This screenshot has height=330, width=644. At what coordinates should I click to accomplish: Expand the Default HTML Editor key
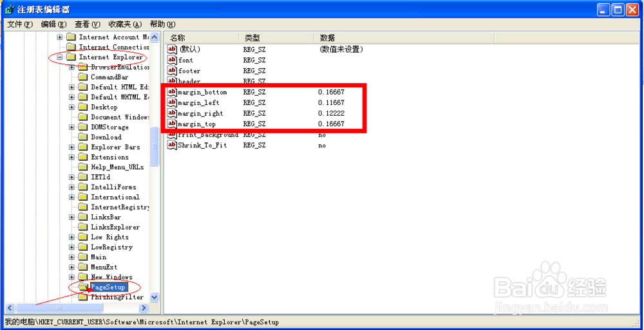point(71,87)
